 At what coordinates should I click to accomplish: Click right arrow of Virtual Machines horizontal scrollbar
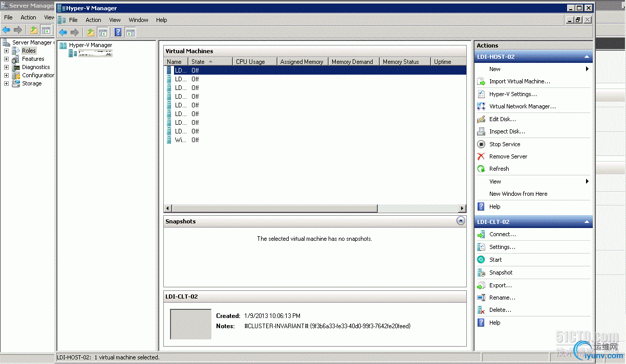462,209
